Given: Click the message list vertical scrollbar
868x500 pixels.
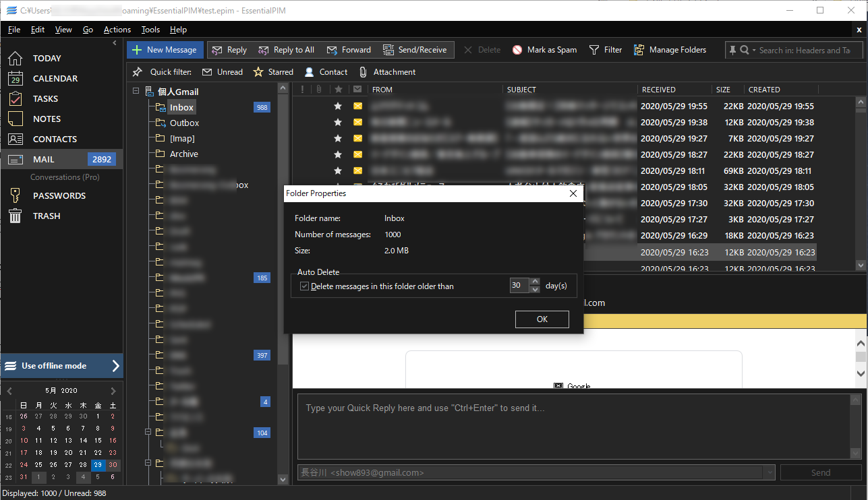Looking at the screenshot, I should pyautogui.click(x=861, y=183).
